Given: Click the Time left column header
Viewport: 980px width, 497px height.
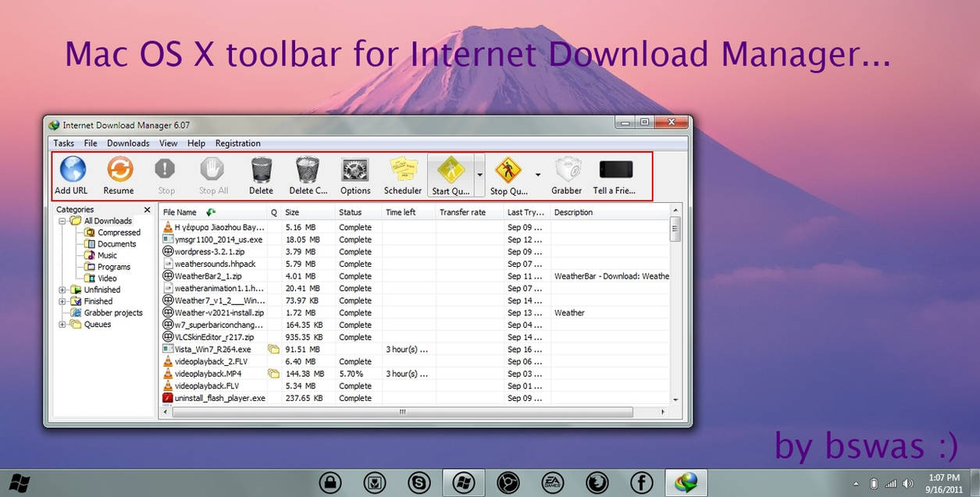Looking at the screenshot, I should point(408,212).
